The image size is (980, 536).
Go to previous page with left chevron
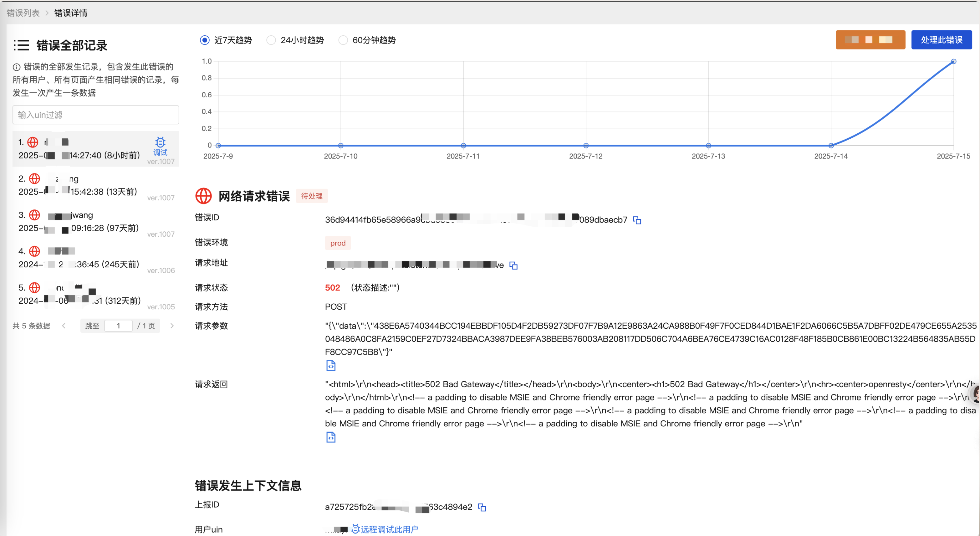(x=64, y=326)
